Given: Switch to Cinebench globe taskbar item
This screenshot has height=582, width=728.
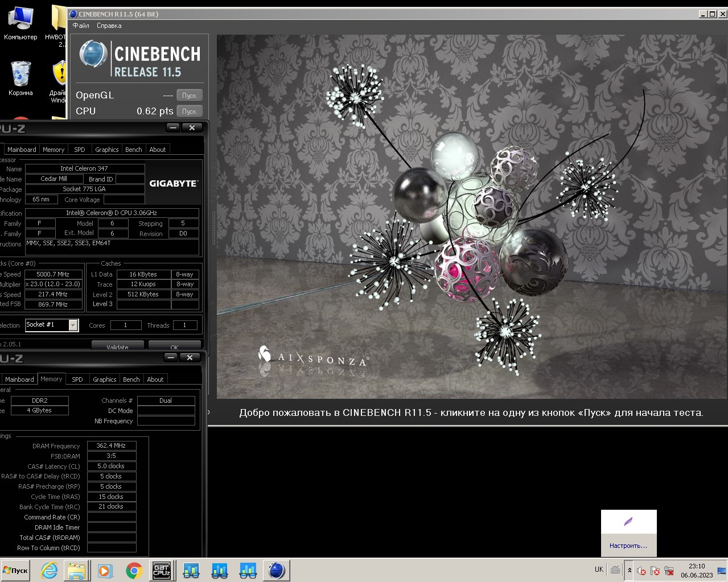Looking at the screenshot, I should tap(277, 570).
